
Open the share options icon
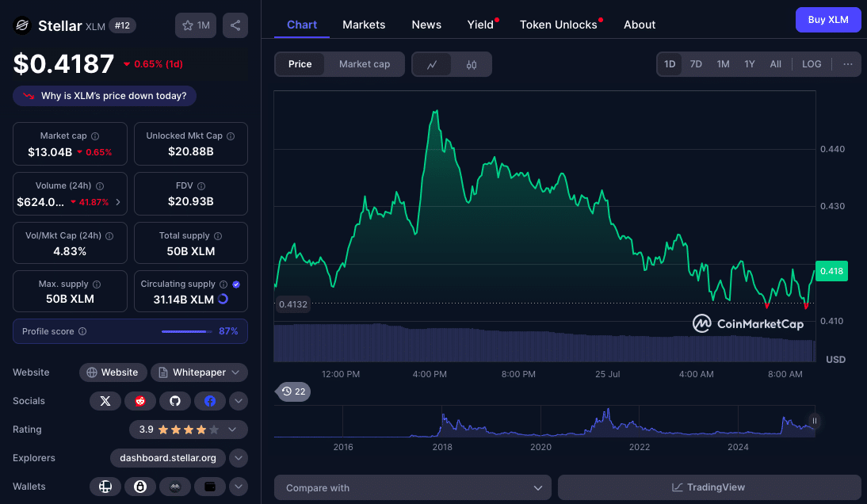point(235,25)
